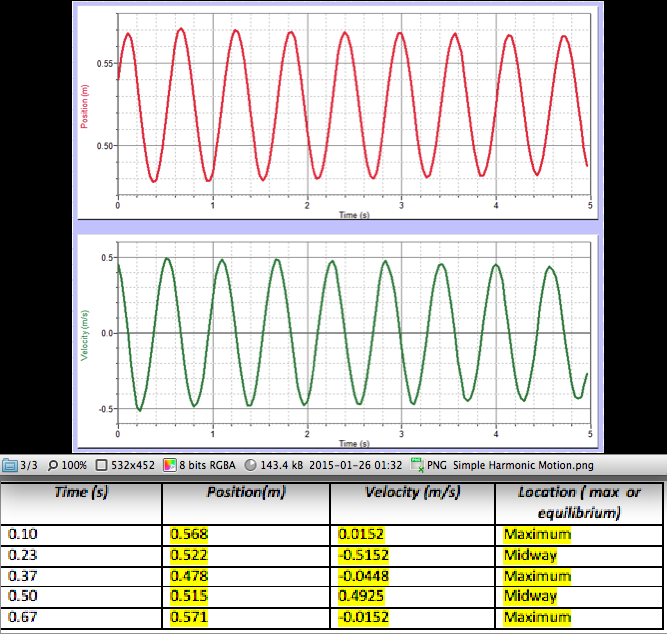
Task: Click the PNG file type icon
Action: (417, 465)
